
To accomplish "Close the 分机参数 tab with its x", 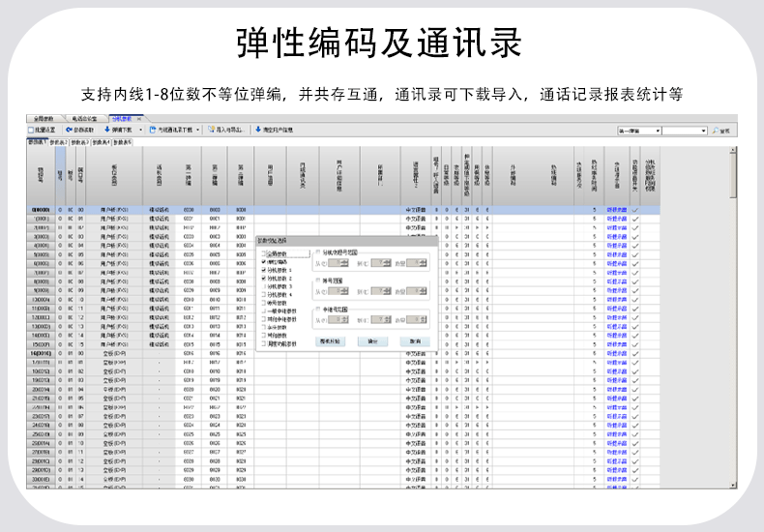I will [x=138, y=119].
